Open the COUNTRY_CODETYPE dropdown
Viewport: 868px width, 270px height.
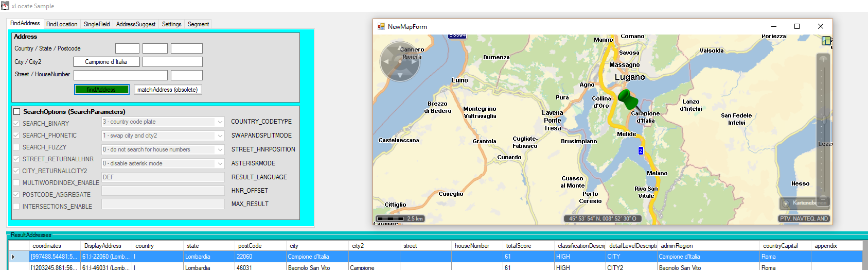(220, 122)
